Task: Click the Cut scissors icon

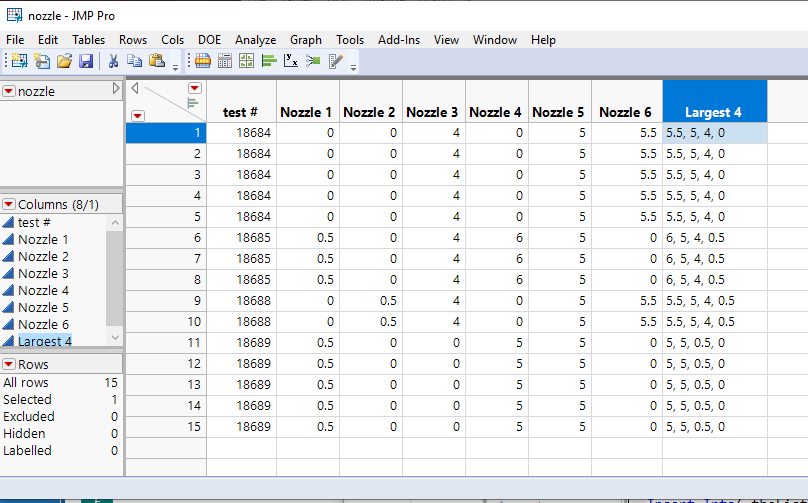Action: click(113, 61)
